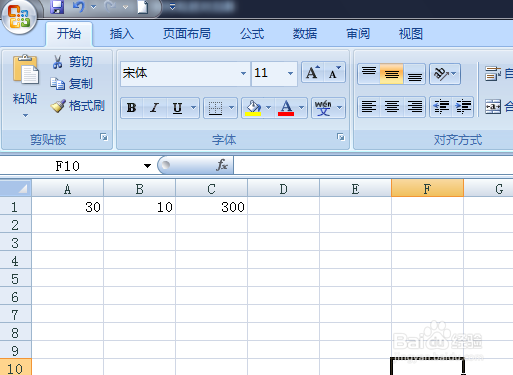Toggle middle vertical alignment
Screen dimensions: 513x375
click(x=392, y=74)
